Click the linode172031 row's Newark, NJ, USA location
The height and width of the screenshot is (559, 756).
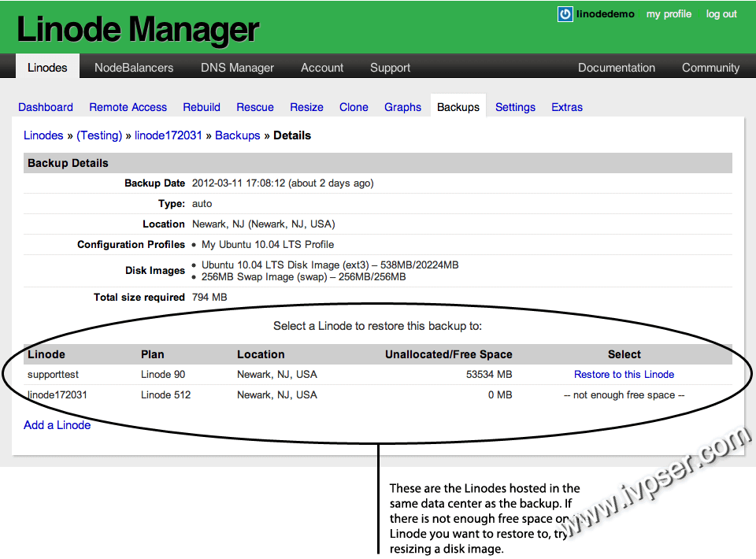point(276,395)
